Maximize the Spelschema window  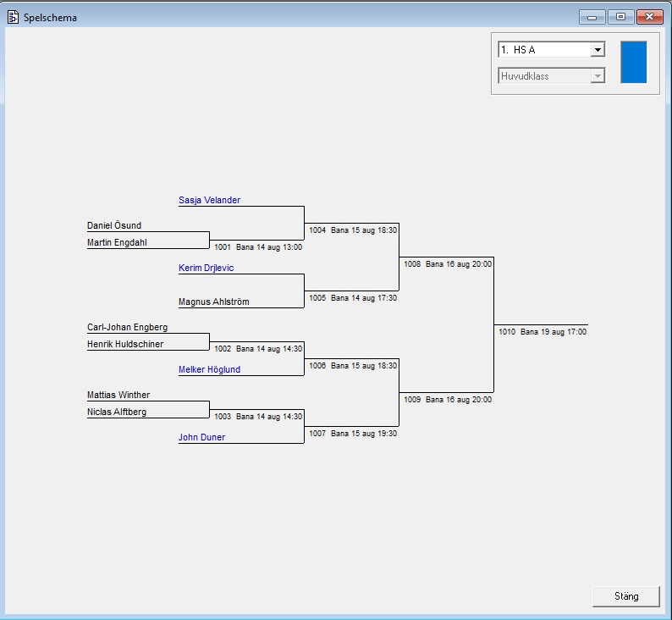pos(620,17)
